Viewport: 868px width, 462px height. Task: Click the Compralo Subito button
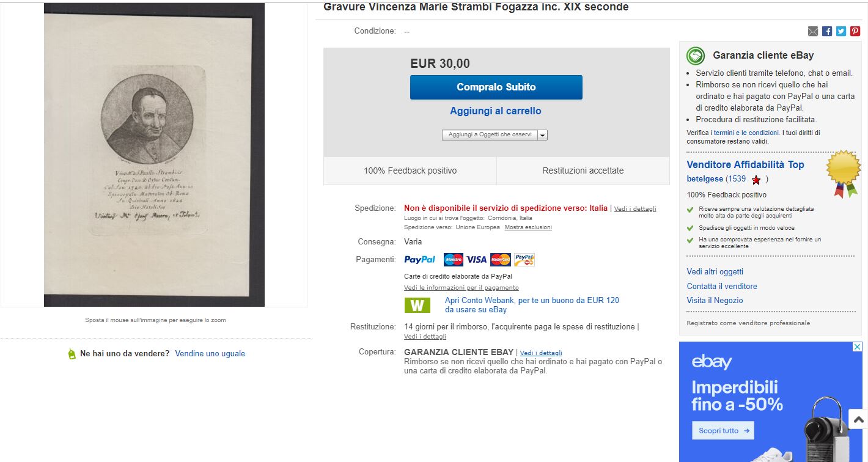[x=496, y=87]
